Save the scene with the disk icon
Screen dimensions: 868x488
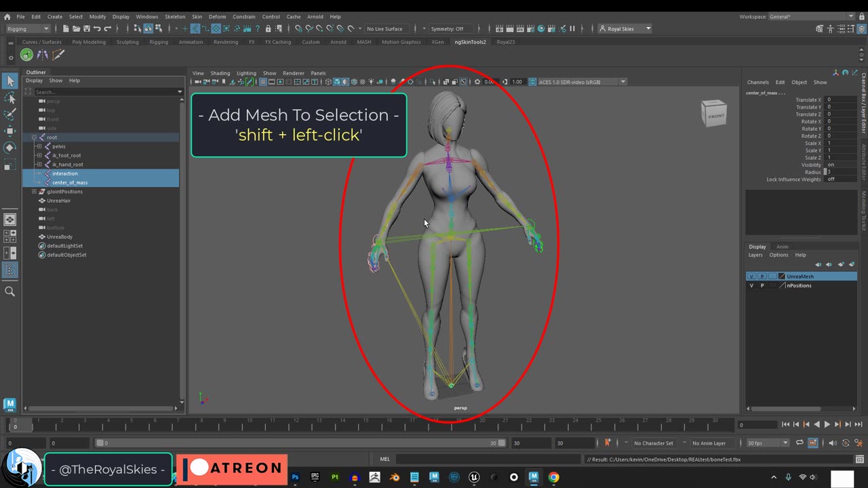86,28
